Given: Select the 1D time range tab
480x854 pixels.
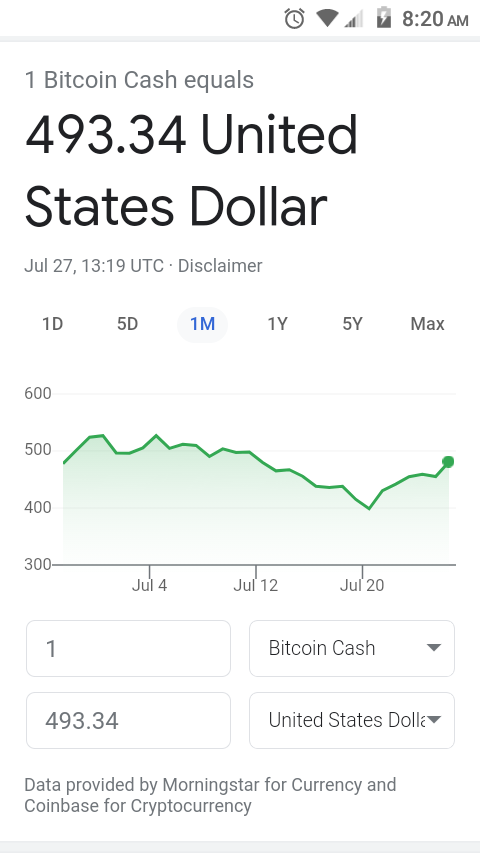Looking at the screenshot, I should click(52, 324).
